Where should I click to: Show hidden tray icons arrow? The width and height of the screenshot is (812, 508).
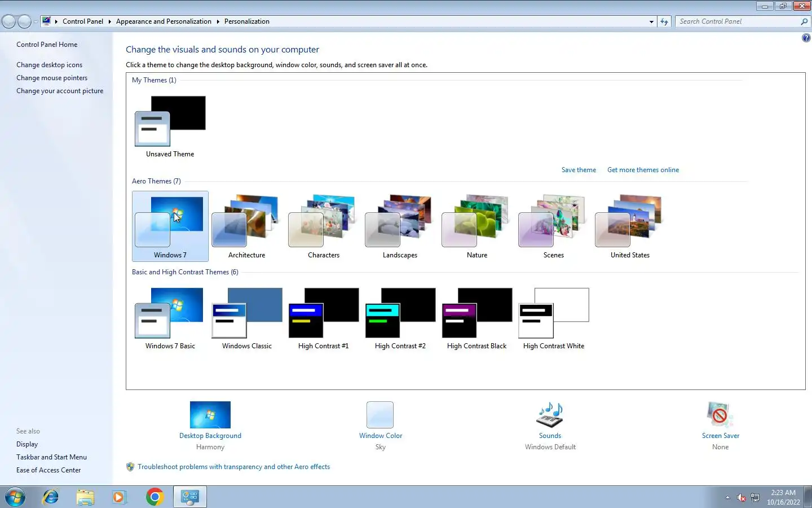pos(727,498)
